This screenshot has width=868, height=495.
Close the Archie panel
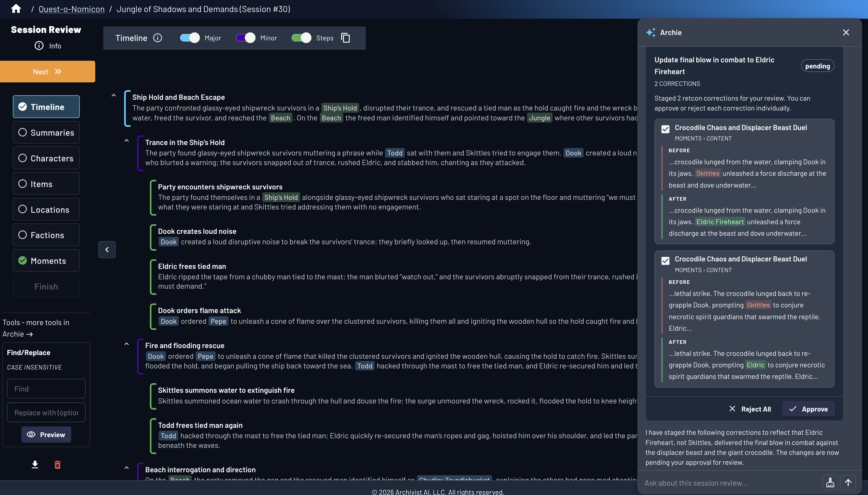pos(846,32)
